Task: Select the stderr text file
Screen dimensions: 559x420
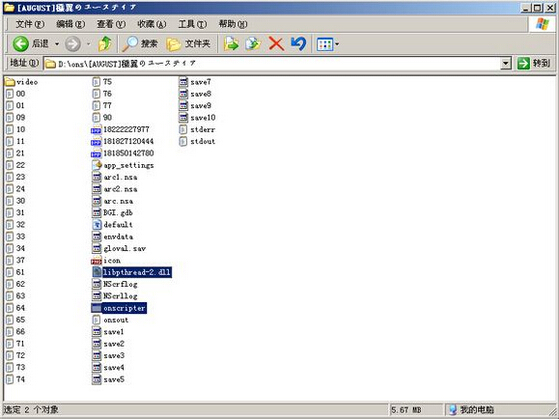Action: pyautogui.click(x=197, y=129)
